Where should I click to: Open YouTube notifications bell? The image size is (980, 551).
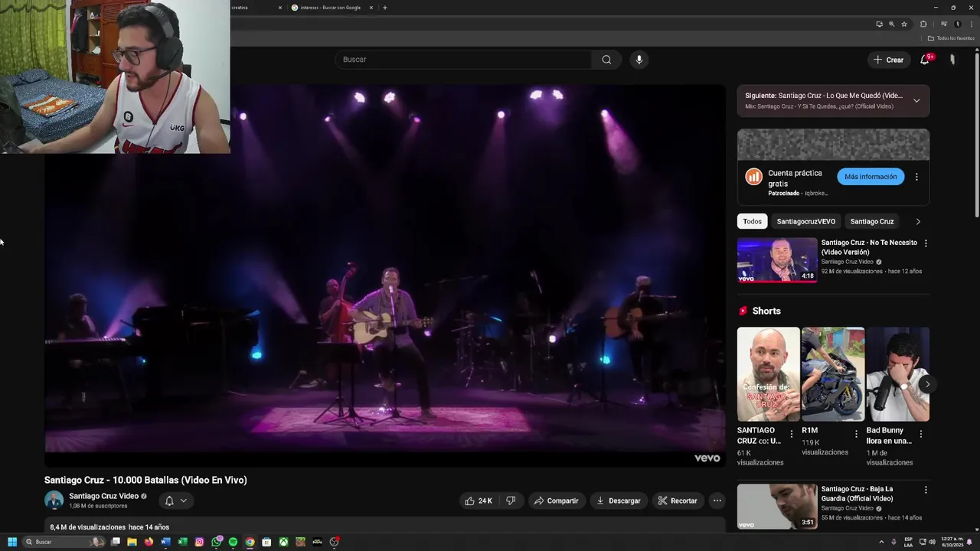point(925,60)
